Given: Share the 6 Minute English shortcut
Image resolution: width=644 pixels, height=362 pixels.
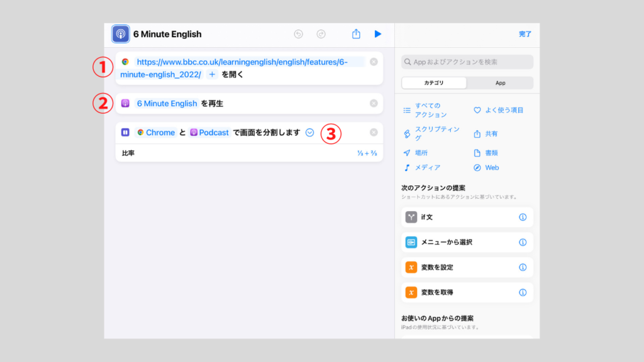Looking at the screenshot, I should point(356,34).
